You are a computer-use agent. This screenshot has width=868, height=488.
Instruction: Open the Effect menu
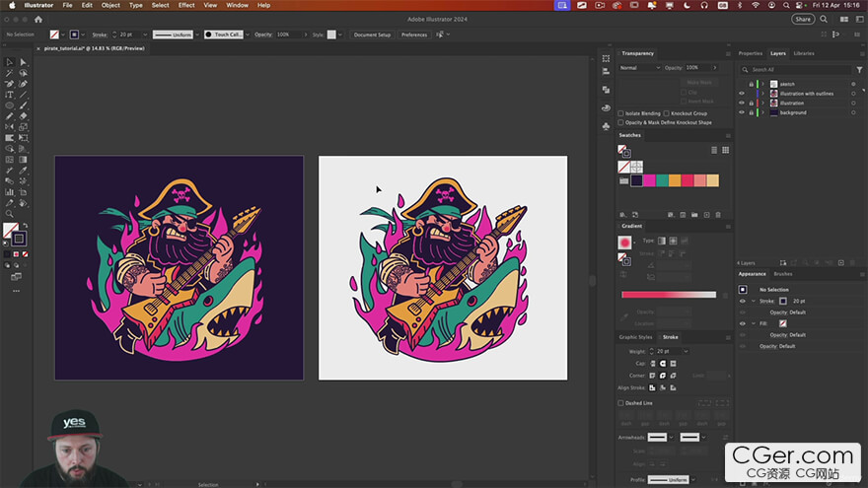(186, 5)
